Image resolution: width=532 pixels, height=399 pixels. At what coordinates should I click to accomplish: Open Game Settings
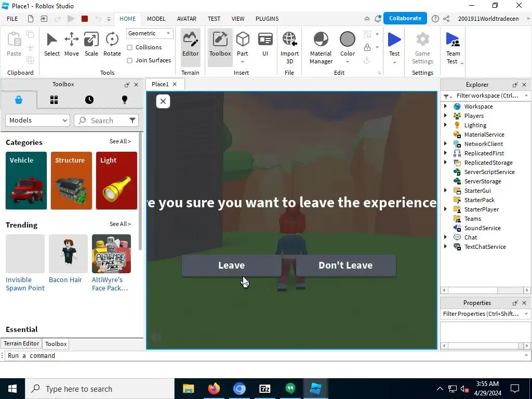click(422, 48)
